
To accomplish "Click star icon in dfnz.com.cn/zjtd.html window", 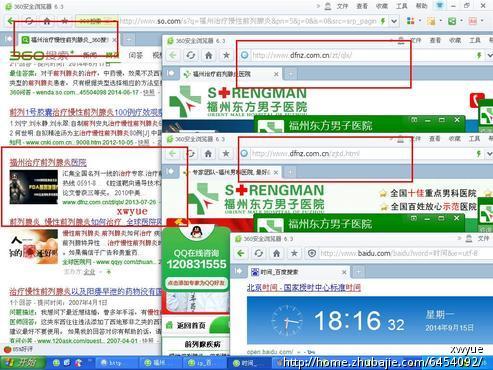I will (x=226, y=154).
